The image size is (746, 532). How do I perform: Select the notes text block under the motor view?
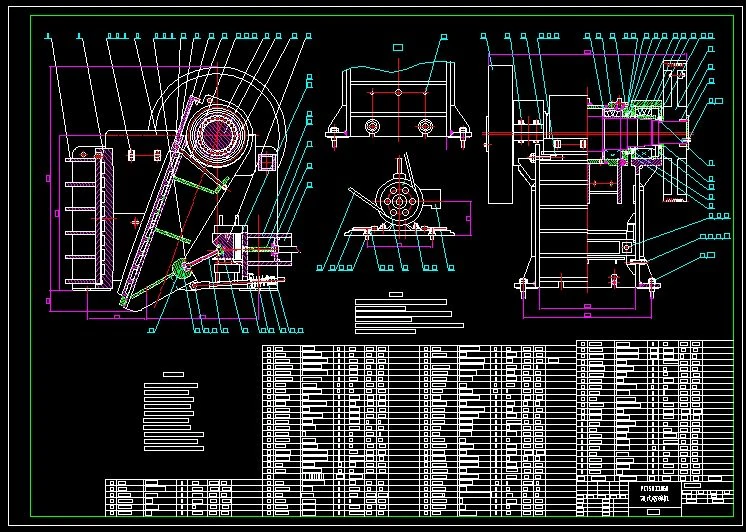409,313
